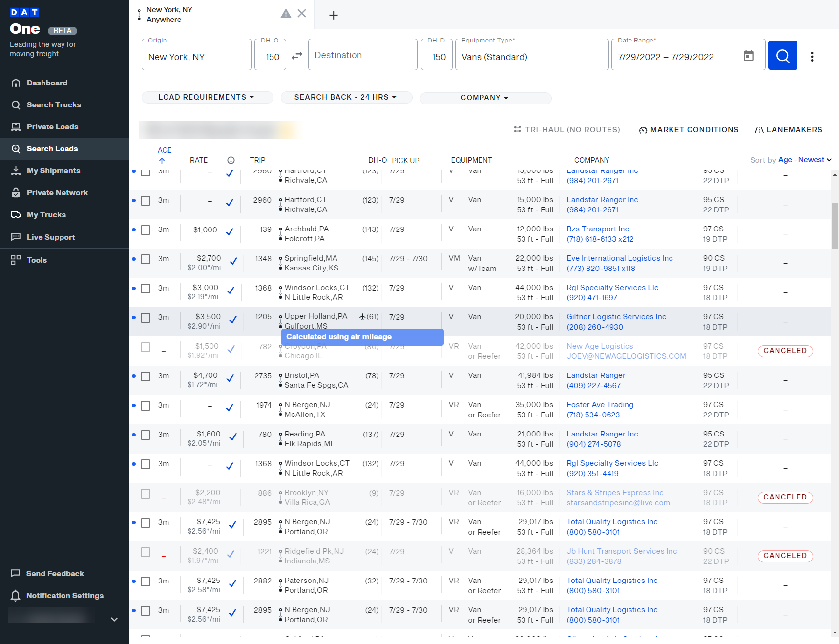Click the Live Support chat icon
The image size is (839, 644).
coord(16,237)
